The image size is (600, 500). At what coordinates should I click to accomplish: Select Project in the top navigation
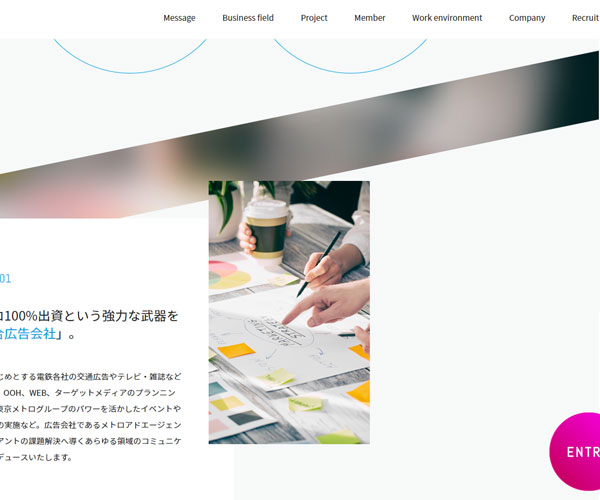point(314,18)
